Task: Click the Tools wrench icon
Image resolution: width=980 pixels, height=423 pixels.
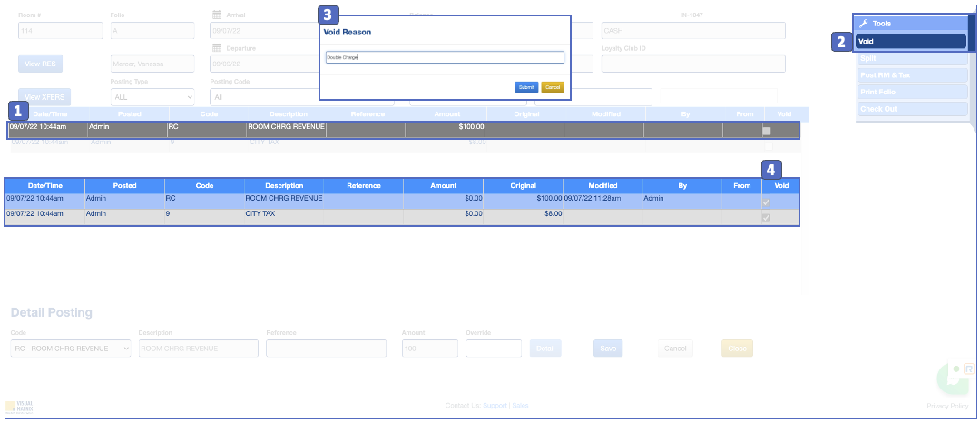Action: pyautogui.click(x=863, y=24)
